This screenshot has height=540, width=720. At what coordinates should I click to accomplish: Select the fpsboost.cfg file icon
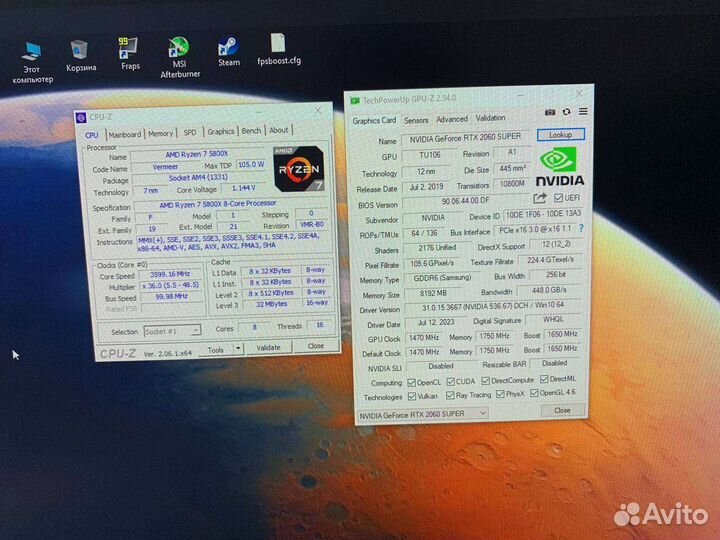point(278,44)
